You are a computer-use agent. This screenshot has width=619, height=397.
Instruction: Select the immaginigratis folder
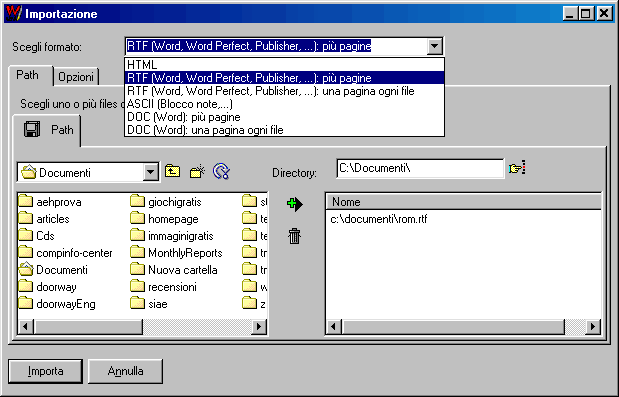pyautogui.click(x=172, y=236)
